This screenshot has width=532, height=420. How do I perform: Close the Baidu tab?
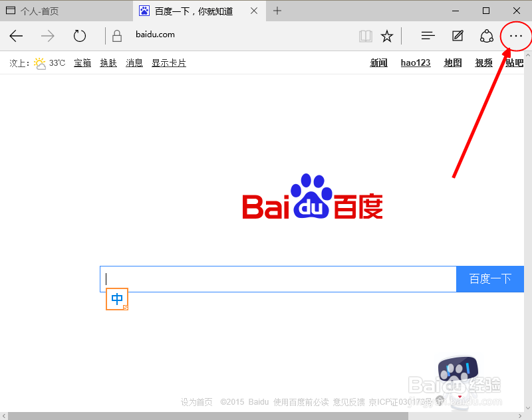tap(254, 11)
